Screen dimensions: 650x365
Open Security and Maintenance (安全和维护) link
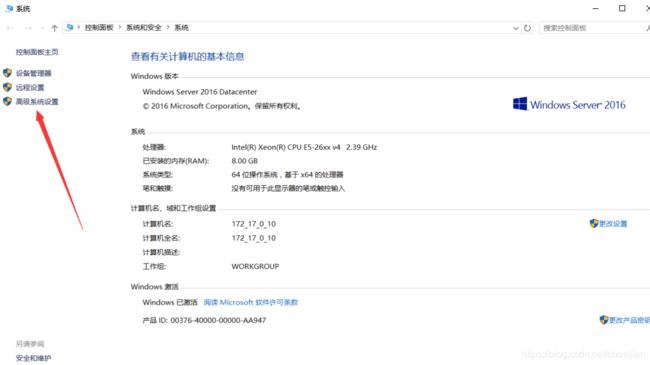pyautogui.click(x=34, y=358)
